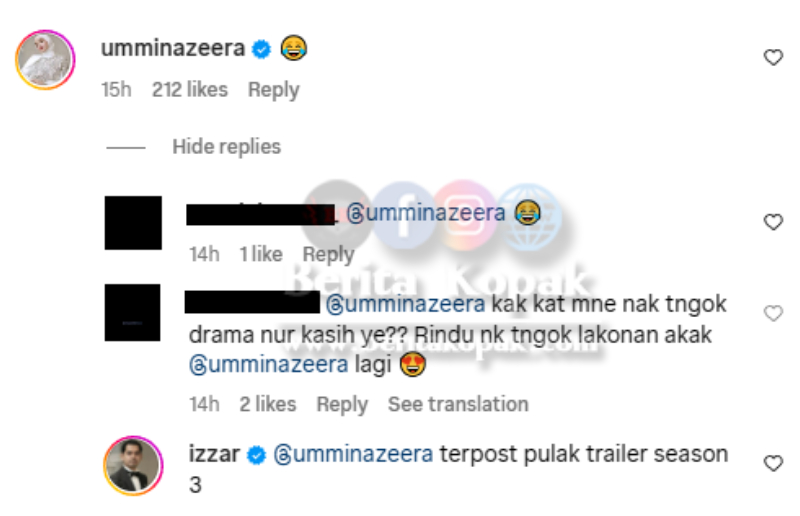The image size is (800, 516).
Task: Like the first reply with laughing emoji
Action: 773,222
